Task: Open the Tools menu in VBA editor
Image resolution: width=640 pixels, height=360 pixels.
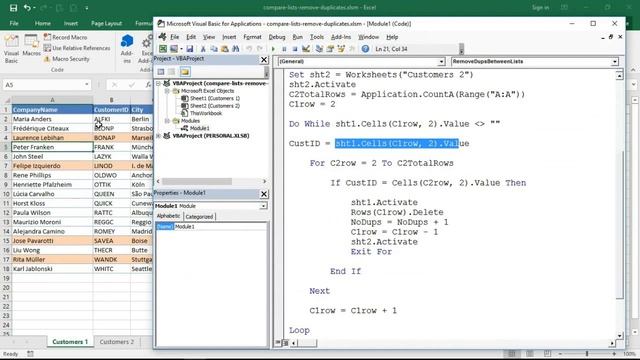Action: tap(317, 37)
